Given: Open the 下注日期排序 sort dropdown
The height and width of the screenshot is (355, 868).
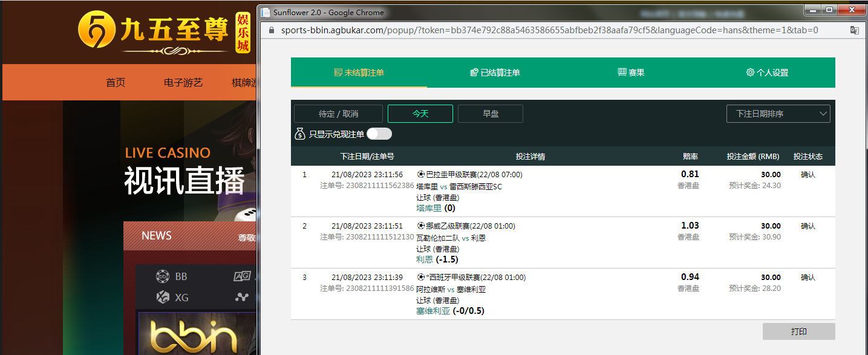Looking at the screenshot, I should coord(778,114).
